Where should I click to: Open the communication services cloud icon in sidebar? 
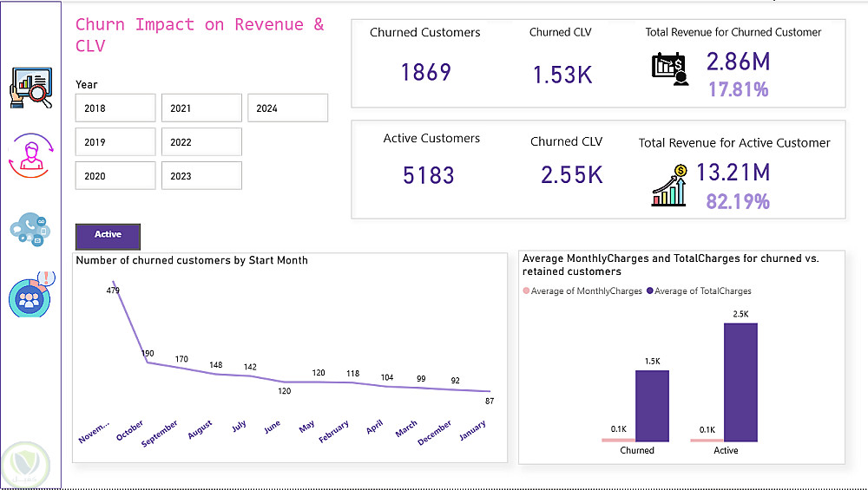(x=30, y=230)
